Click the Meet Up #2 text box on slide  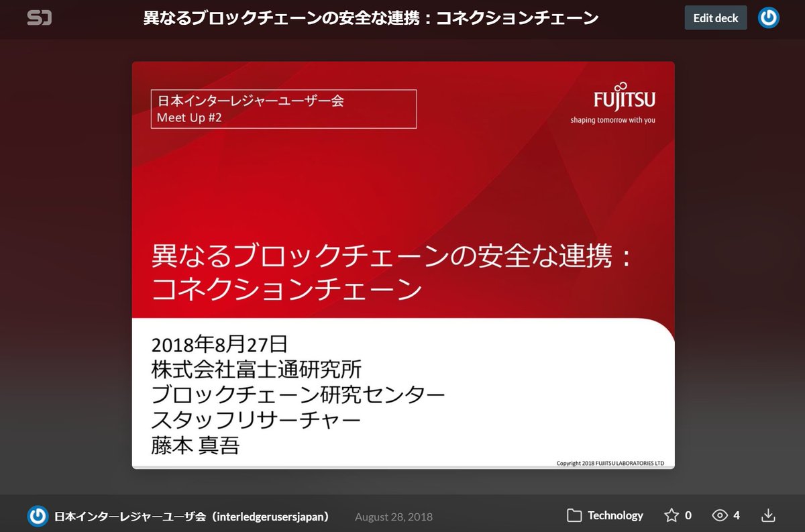point(282,109)
